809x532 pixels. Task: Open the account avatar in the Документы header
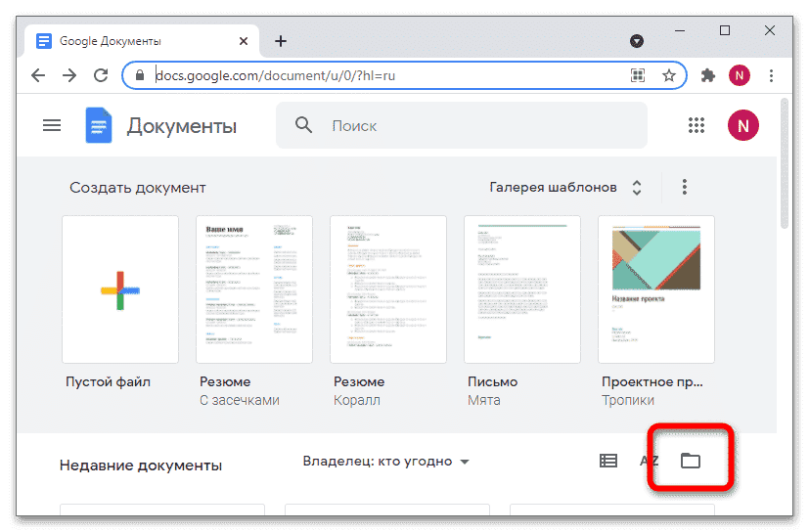[743, 125]
